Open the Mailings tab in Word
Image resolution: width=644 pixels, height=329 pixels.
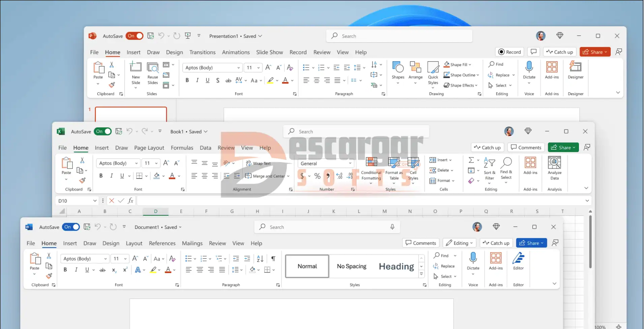192,243
